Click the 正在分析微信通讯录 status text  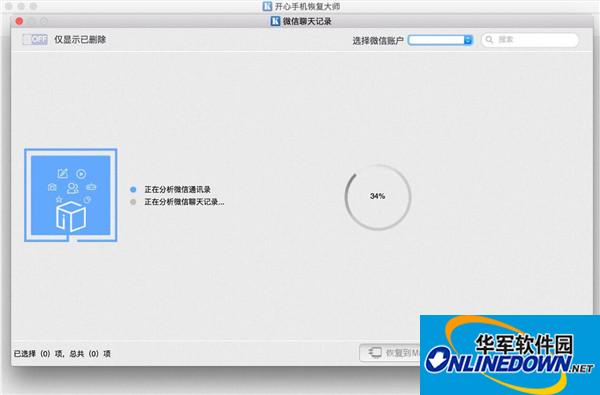click(x=177, y=189)
